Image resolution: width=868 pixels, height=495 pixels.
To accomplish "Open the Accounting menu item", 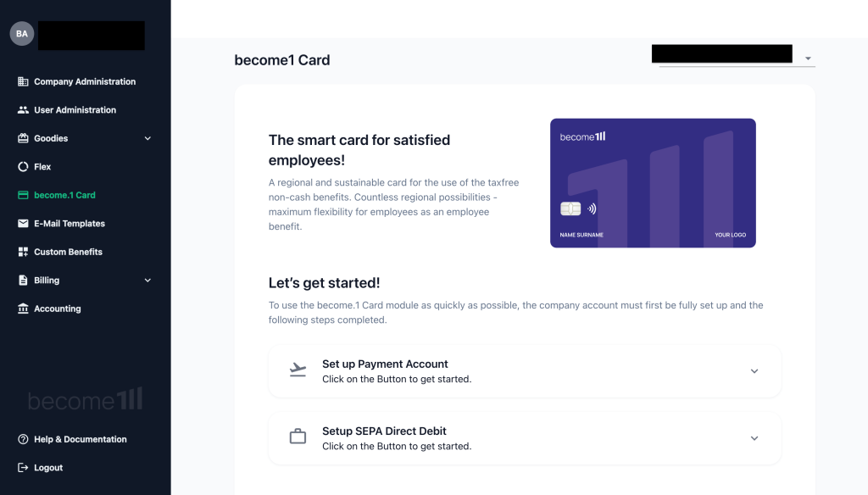I will click(x=57, y=309).
